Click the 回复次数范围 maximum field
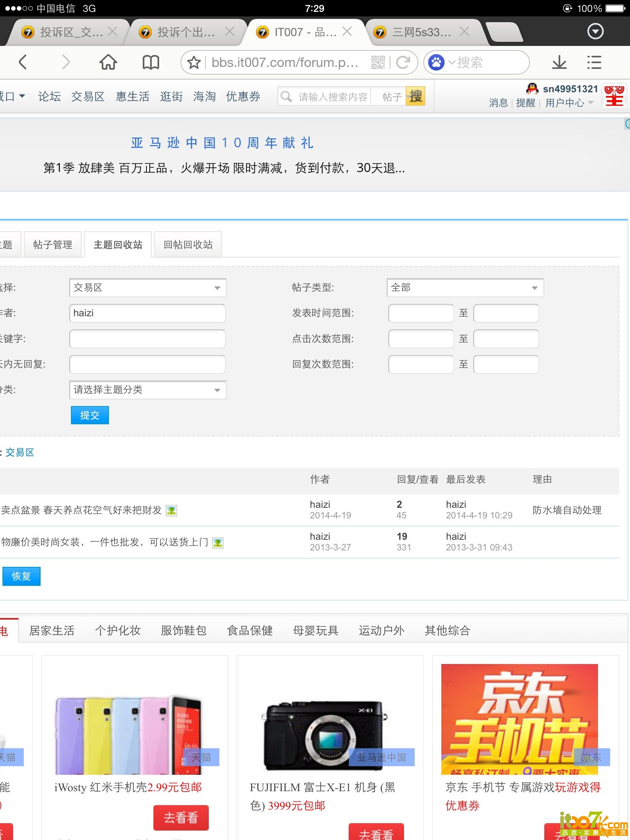Image resolution: width=630 pixels, height=840 pixels. tap(506, 364)
